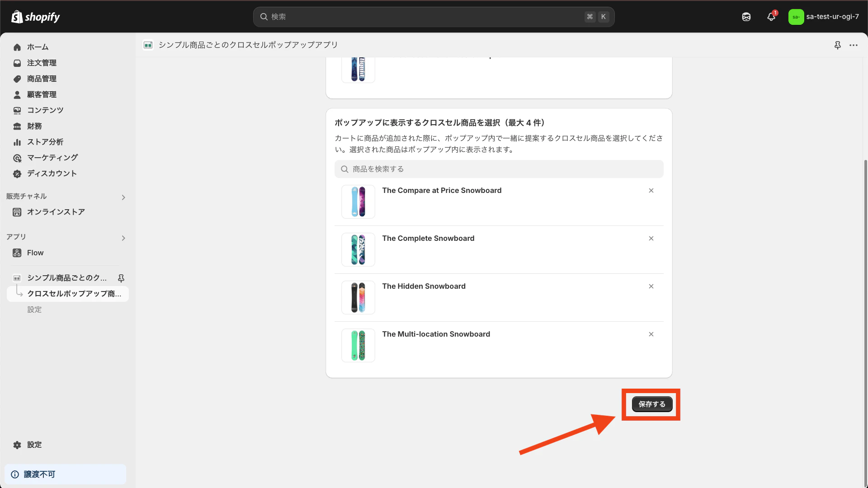Remove The Hidden Snowboard from list

click(x=651, y=286)
